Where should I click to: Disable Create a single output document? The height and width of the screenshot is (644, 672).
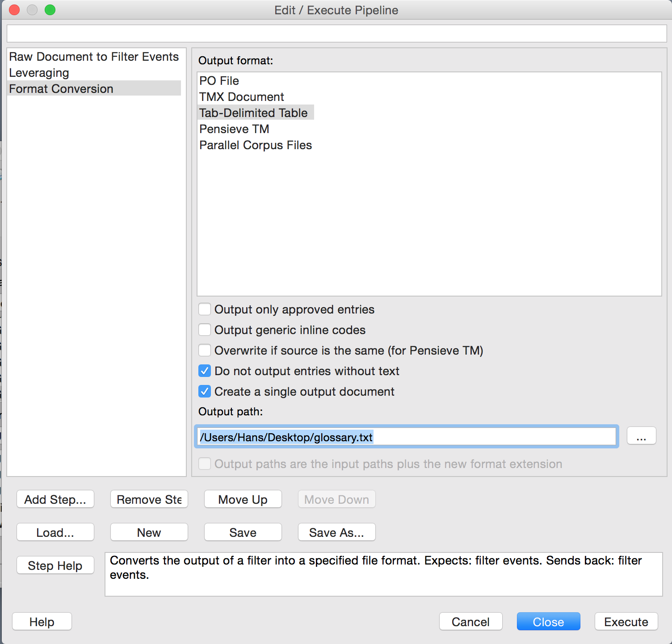click(205, 392)
